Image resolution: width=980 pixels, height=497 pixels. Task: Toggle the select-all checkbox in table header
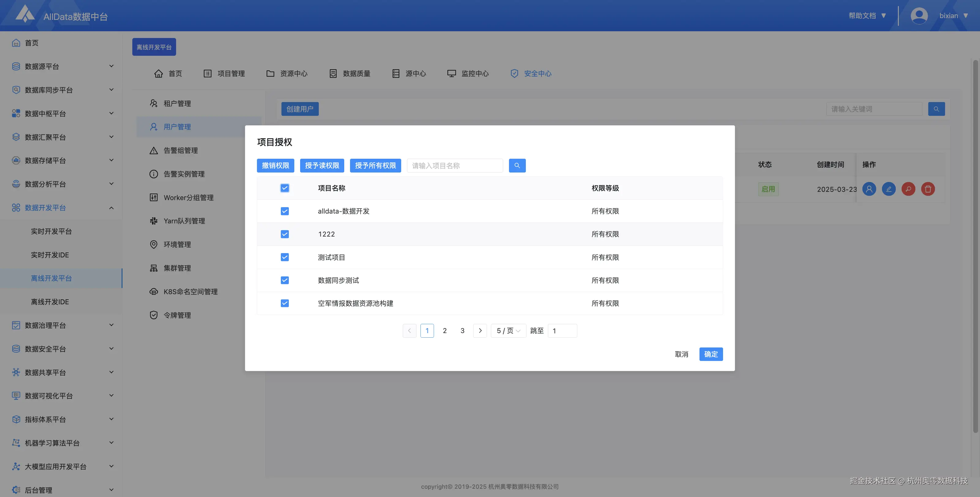285,188
